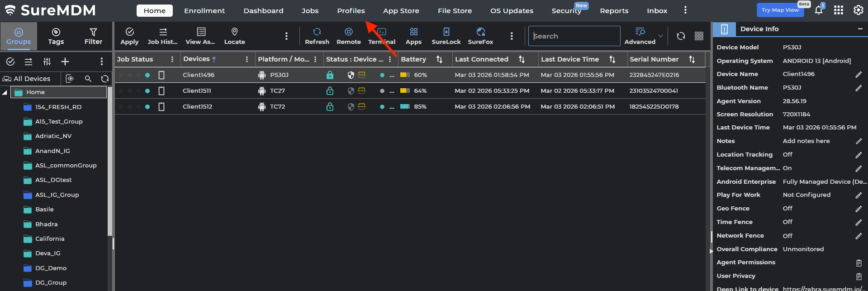
Task: Edit Location Tracking setting
Action: coord(859,155)
